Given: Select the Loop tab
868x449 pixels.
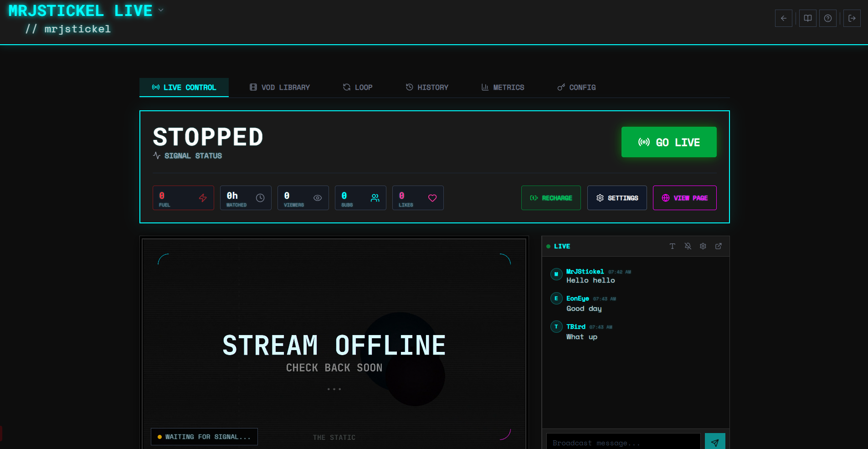Looking at the screenshot, I should pyautogui.click(x=358, y=88).
